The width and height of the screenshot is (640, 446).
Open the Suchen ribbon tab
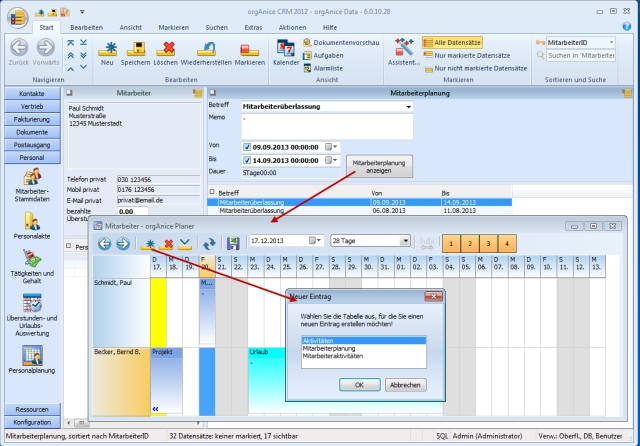(216, 27)
